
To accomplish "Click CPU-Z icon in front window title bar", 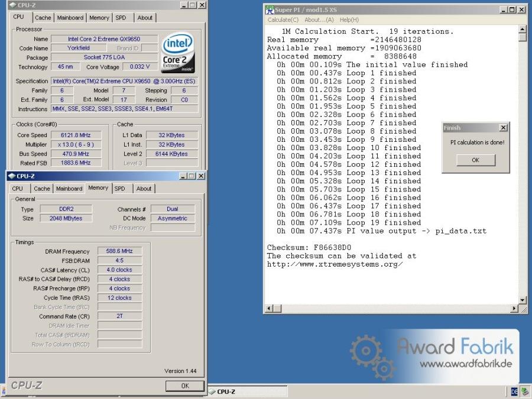I will pyautogui.click(x=12, y=176).
